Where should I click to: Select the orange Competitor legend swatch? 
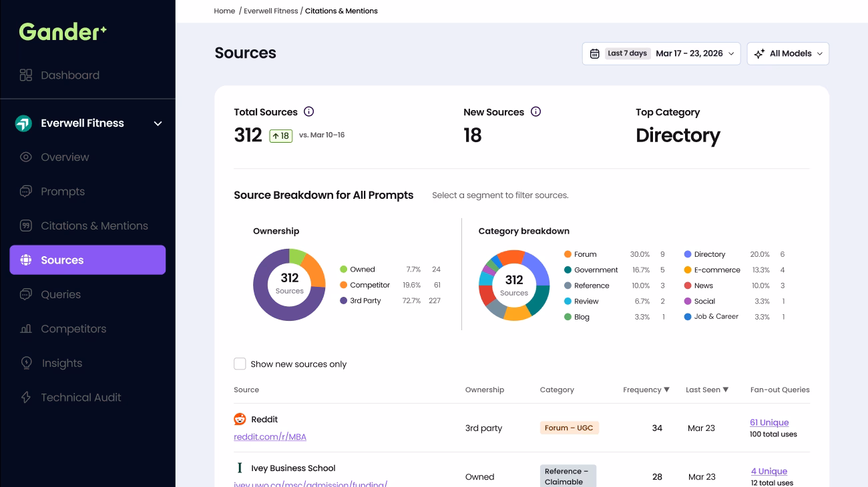click(343, 285)
